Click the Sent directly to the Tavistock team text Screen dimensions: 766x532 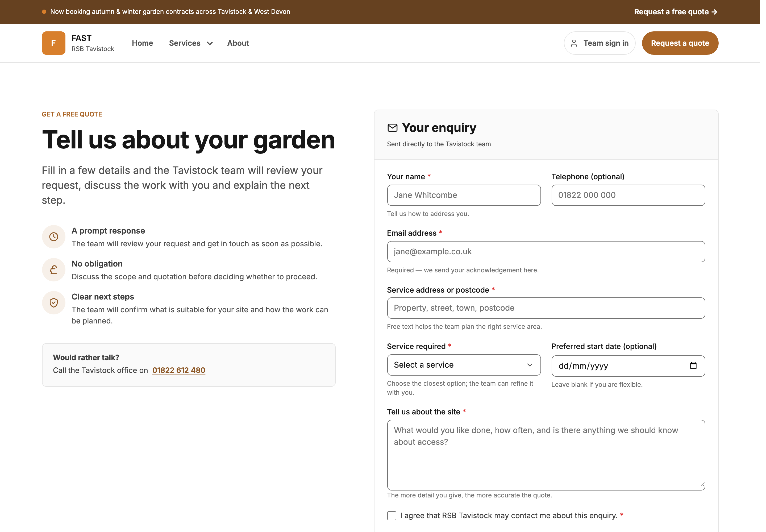click(439, 144)
